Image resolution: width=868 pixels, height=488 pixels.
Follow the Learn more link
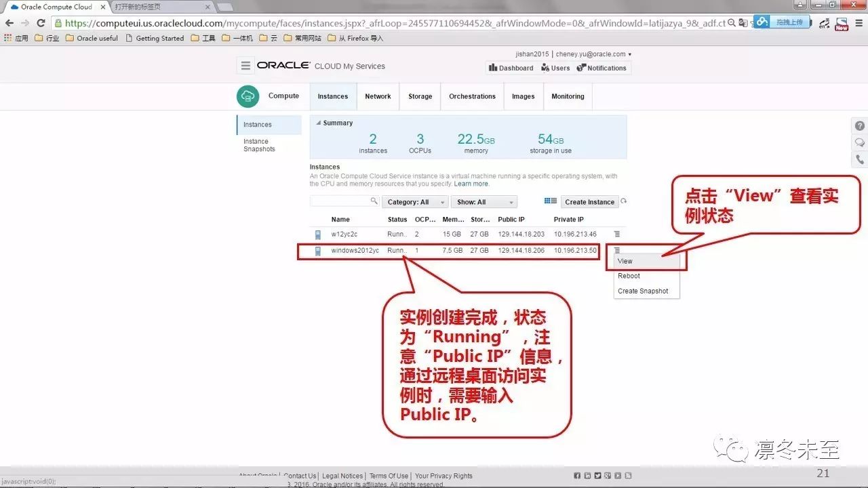click(x=471, y=184)
